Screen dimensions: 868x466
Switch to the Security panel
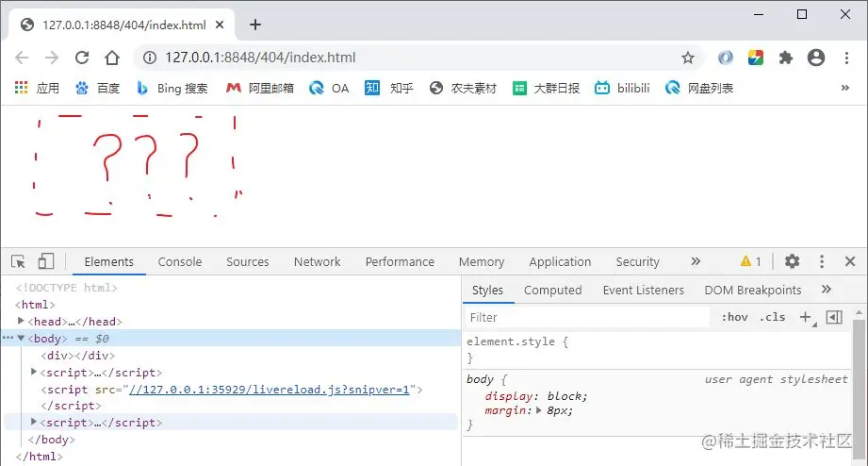pos(638,261)
